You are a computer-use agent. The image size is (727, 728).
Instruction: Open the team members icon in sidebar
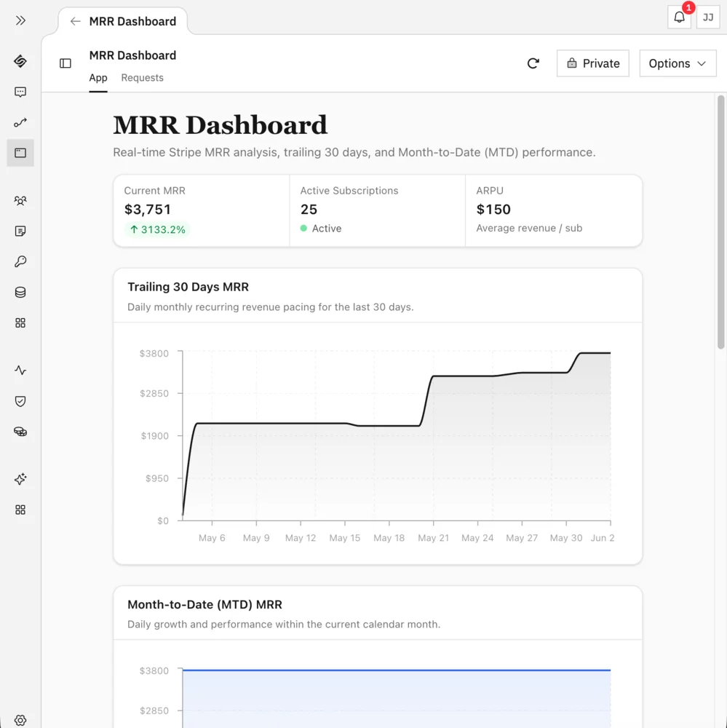tap(20, 201)
